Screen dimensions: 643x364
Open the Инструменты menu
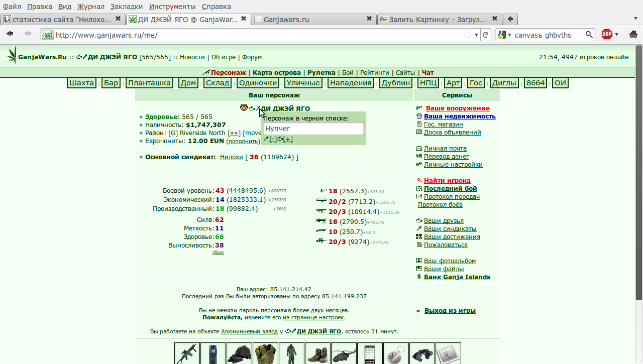click(x=172, y=7)
